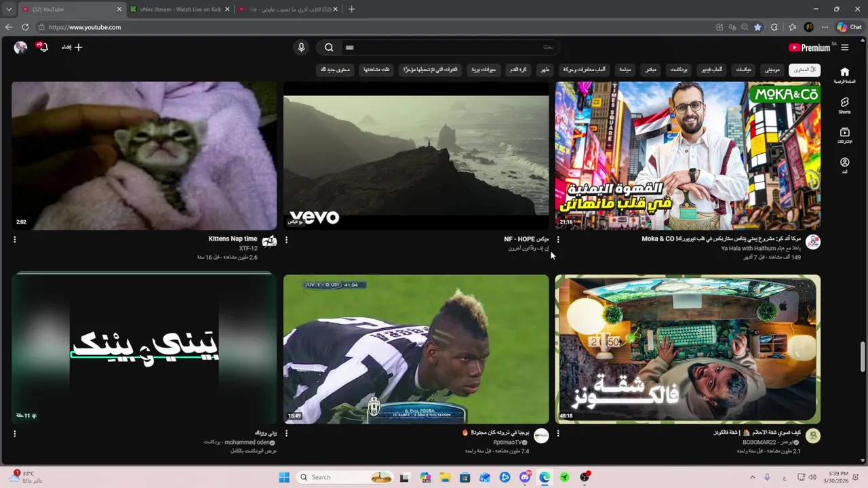Open the account avatar menu
Image resolution: width=868 pixels, height=488 pixels.
point(20,47)
